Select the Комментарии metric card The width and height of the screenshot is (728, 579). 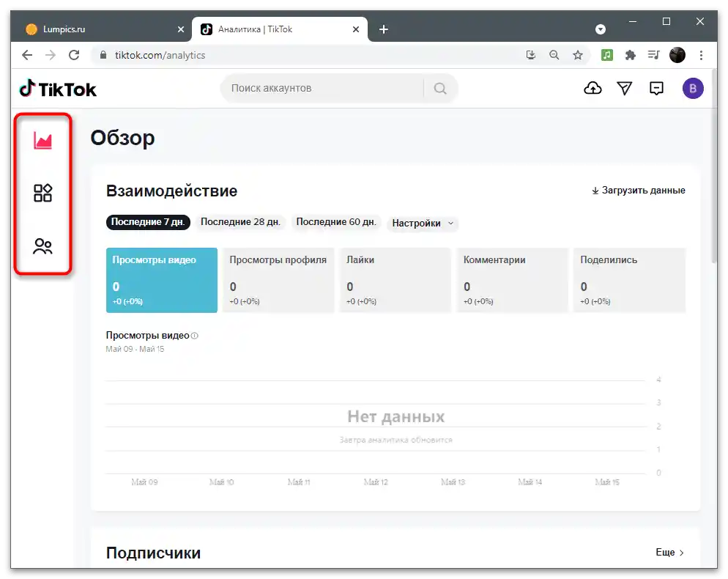[x=513, y=280]
